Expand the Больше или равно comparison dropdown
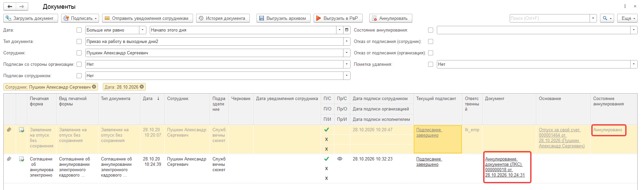 [x=143, y=30]
